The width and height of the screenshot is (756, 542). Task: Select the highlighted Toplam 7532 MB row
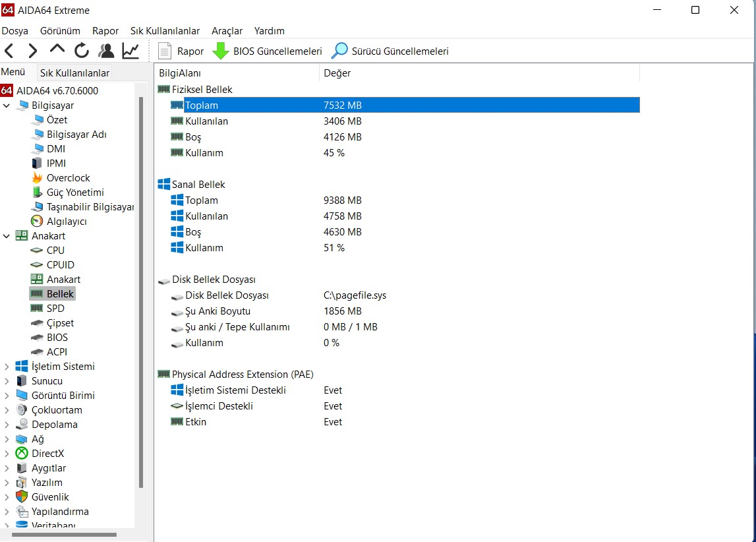point(405,105)
